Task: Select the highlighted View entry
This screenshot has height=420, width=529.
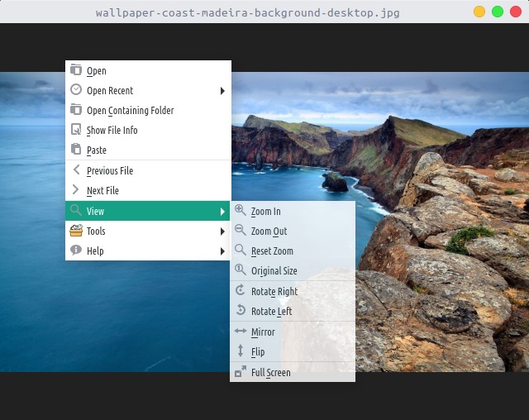Action: (147, 211)
